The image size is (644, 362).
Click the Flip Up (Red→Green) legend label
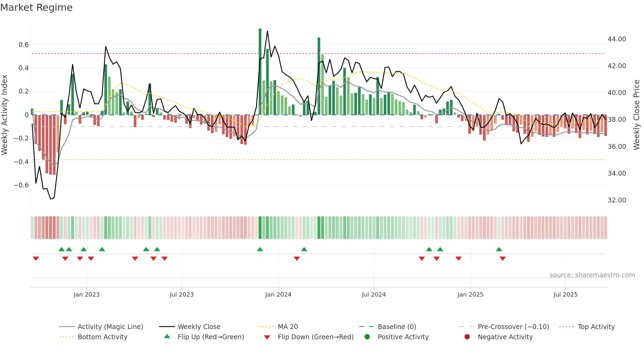(211, 337)
